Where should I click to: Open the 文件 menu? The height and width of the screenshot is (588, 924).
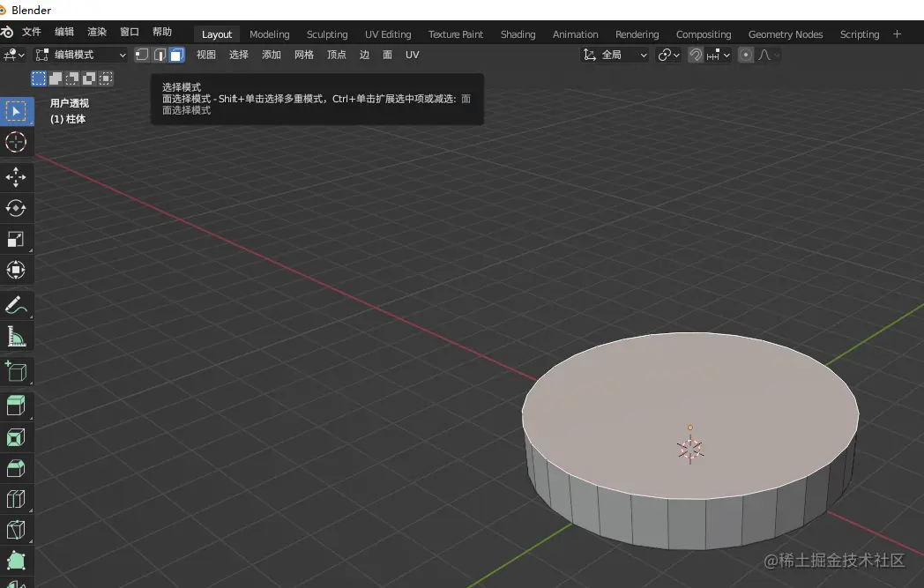pyautogui.click(x=31, y=32)
